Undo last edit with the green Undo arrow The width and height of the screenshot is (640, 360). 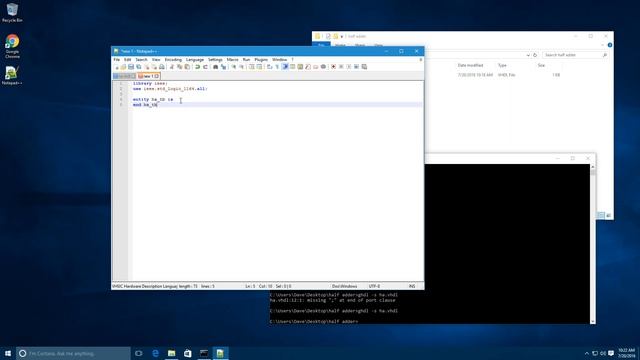(x=198, y=67)
